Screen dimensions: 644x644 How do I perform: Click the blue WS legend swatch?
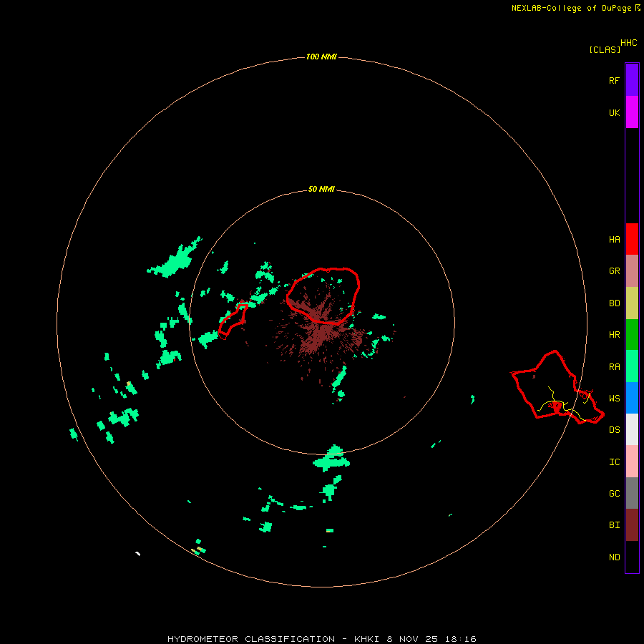point(632,398)
